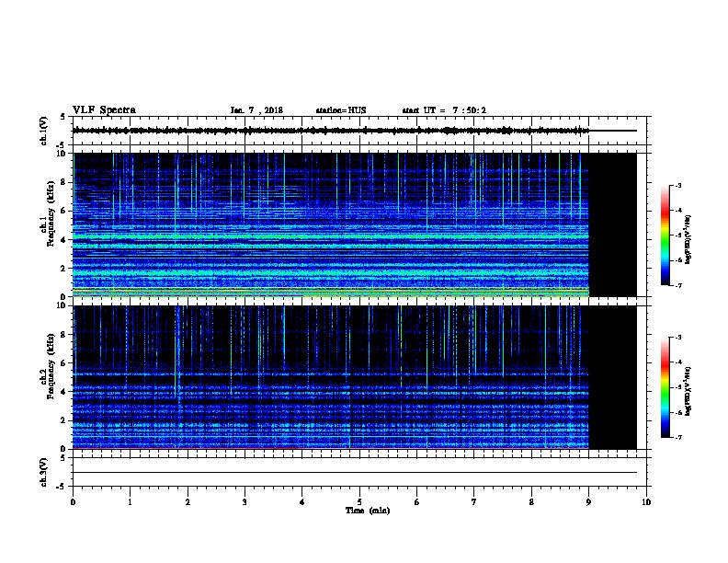Click time axis tick label "6"
The width and height of the screenshot is (728, 563).
pos(417,502)
